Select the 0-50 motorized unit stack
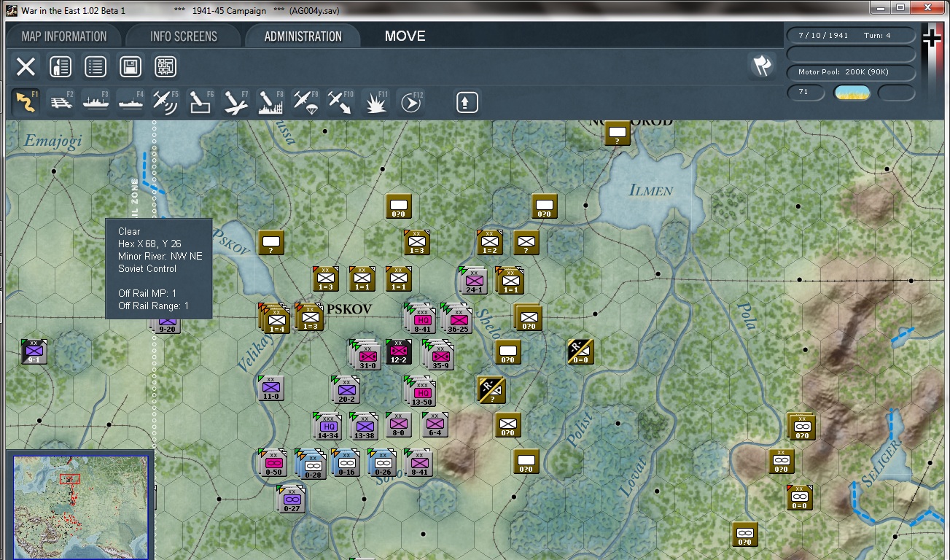Image resolution: width=950 pixels, height=560 pixels. coord(273,464)
